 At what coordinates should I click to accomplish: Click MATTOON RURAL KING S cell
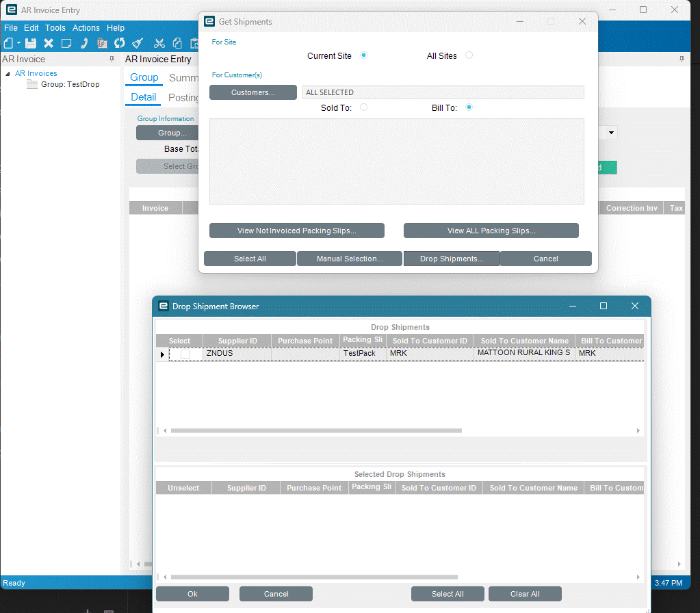(x=524, y=353)
